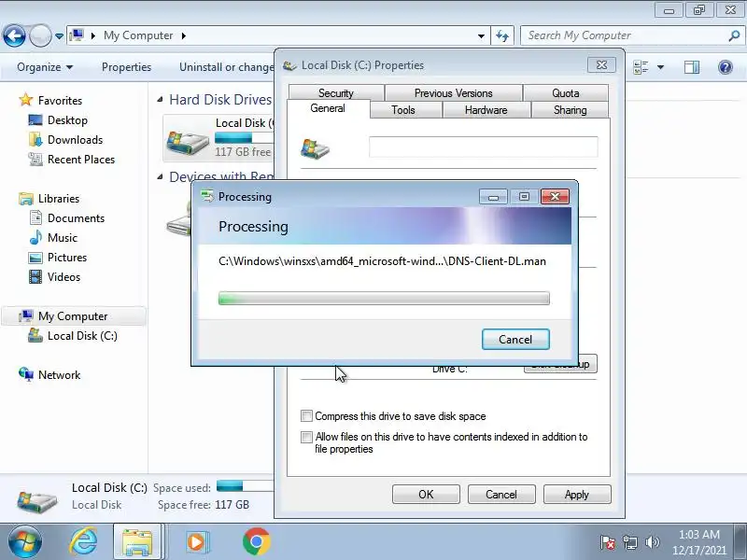Cancel the Processing operation
Screen dimensions: 747x560
(515, 339)
